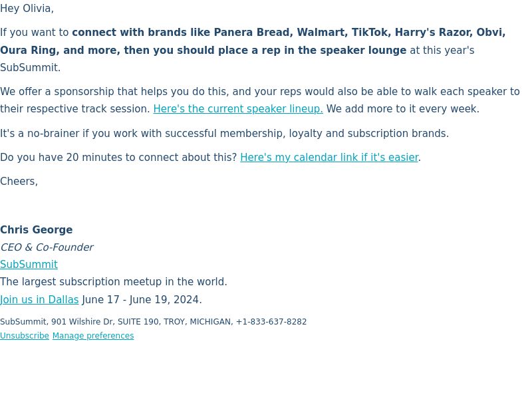Click the phone number +1-833-637-8282
The image size is (532, 399).
(271, 322)
